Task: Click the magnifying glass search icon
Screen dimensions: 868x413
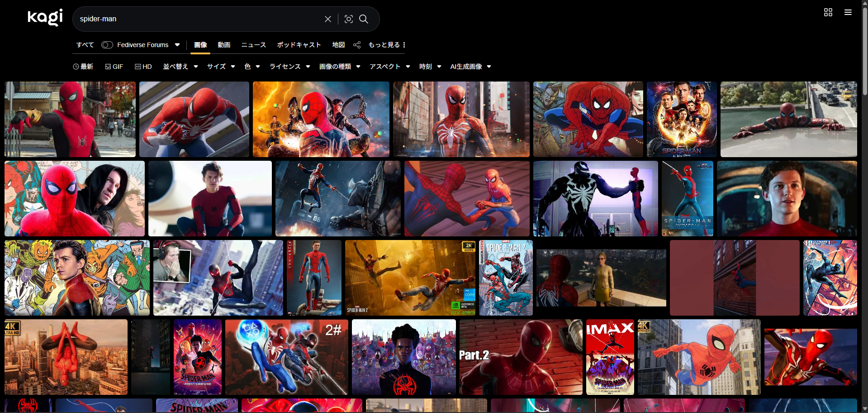Action: tap(364, 19)
